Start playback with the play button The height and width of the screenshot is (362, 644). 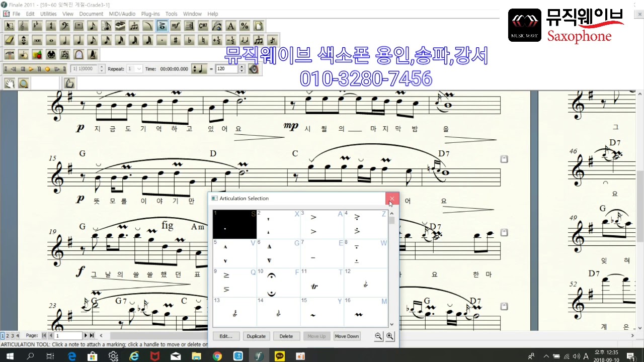coord(31,69)
